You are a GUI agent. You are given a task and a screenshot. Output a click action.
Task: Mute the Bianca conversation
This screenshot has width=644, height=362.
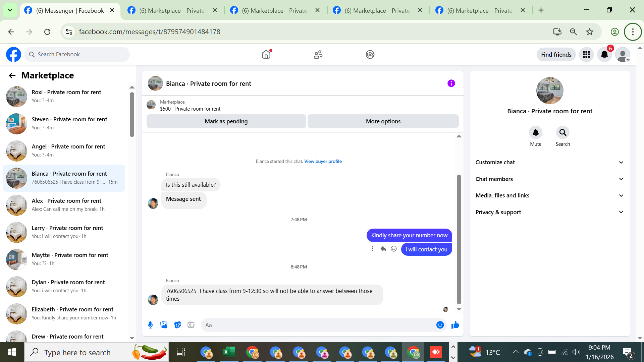coord(535,133)
